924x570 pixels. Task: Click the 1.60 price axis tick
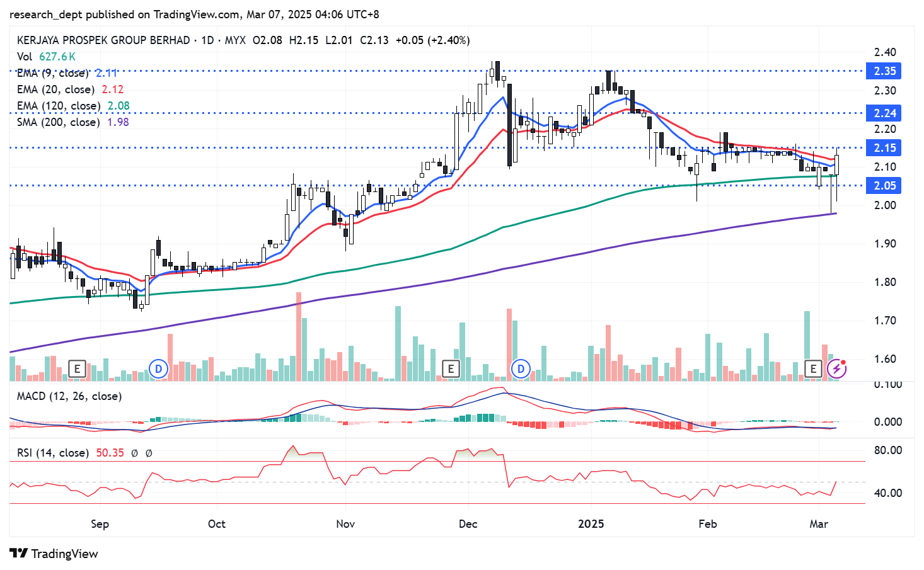885,359
